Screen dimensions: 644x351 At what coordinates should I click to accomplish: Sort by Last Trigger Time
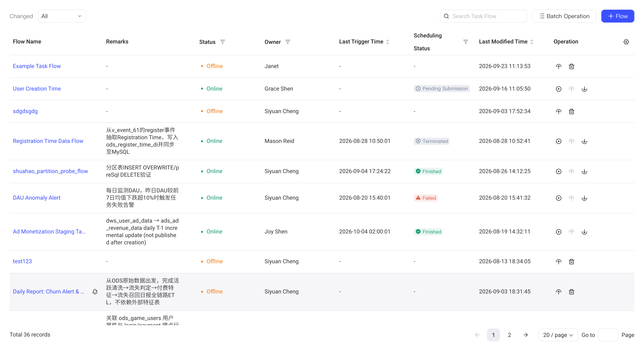(x=387, y=42)
